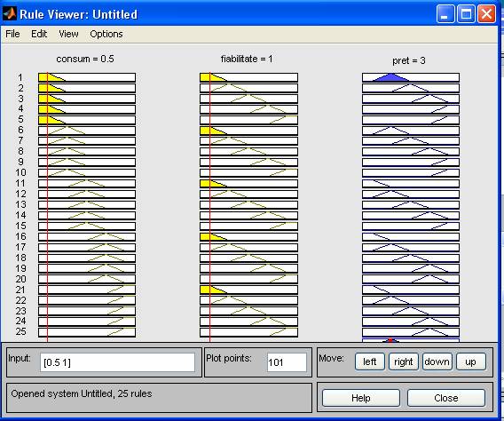Click the red consum input line slider
Viewport: 504px width, 421px height.
click(47, 206)
